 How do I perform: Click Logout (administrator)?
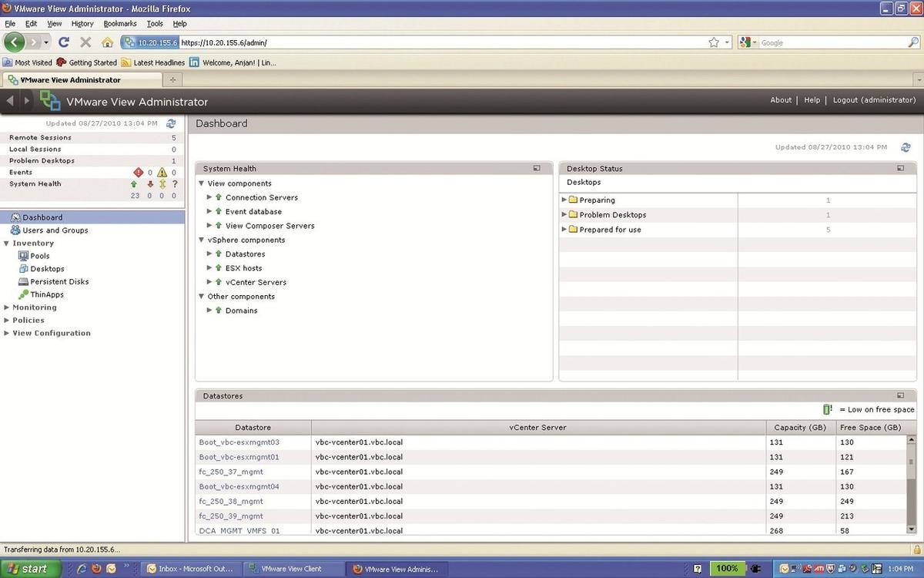tap(875, 100)
